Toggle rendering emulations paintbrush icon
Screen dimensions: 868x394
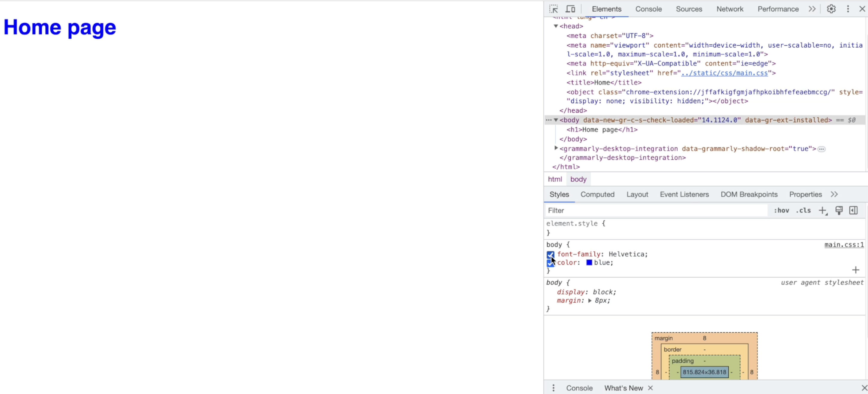(x=839, y=210)
